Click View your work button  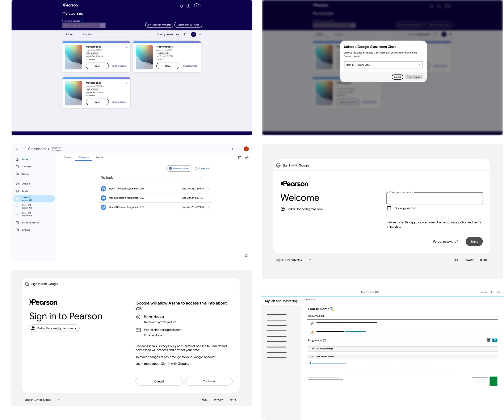pyautogui.click(x=179, y=168)
